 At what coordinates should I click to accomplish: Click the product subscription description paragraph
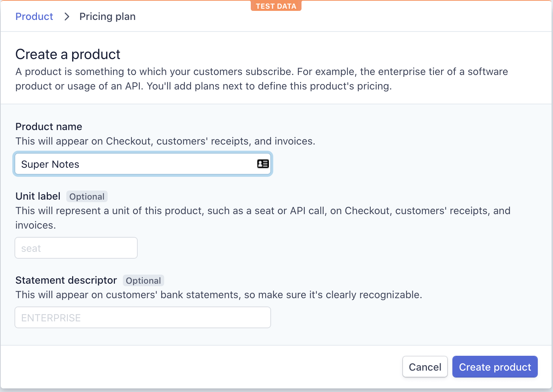pyautogui.click(x=262, y=79)
